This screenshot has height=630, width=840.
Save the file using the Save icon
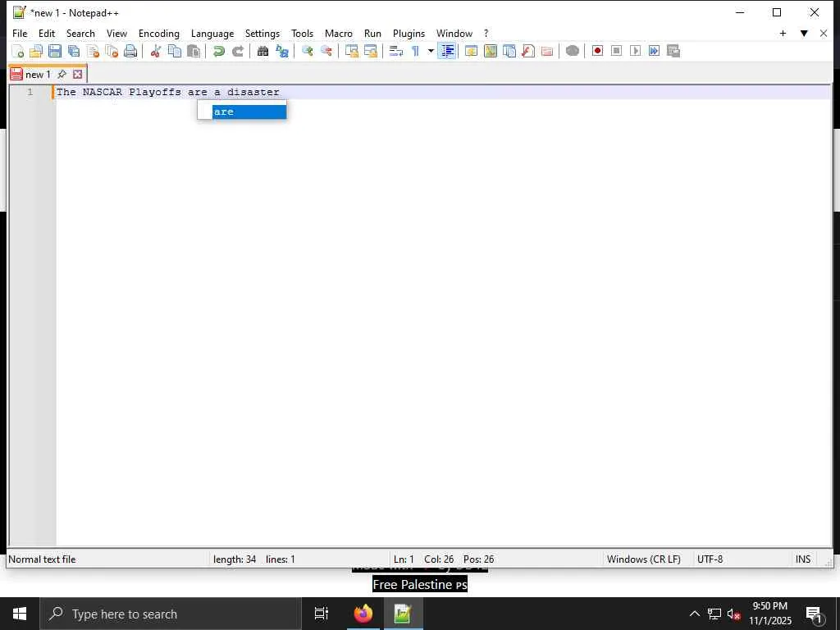click(55, 51)
